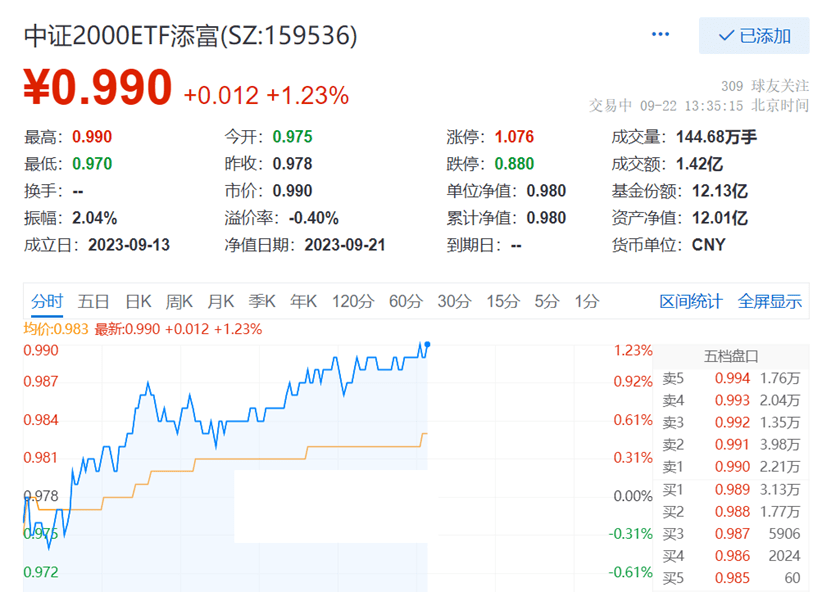Show the 年K yearly chart
The image size is (831, 592).
pos(303,301)
